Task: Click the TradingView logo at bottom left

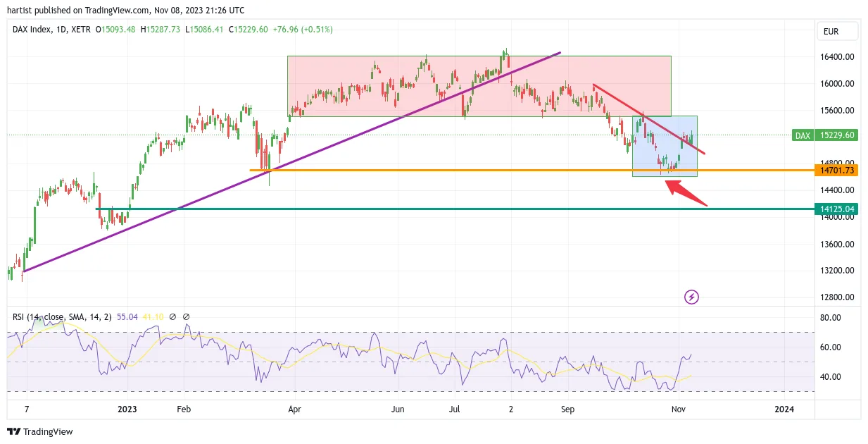Action: click(x=40, y=431)
